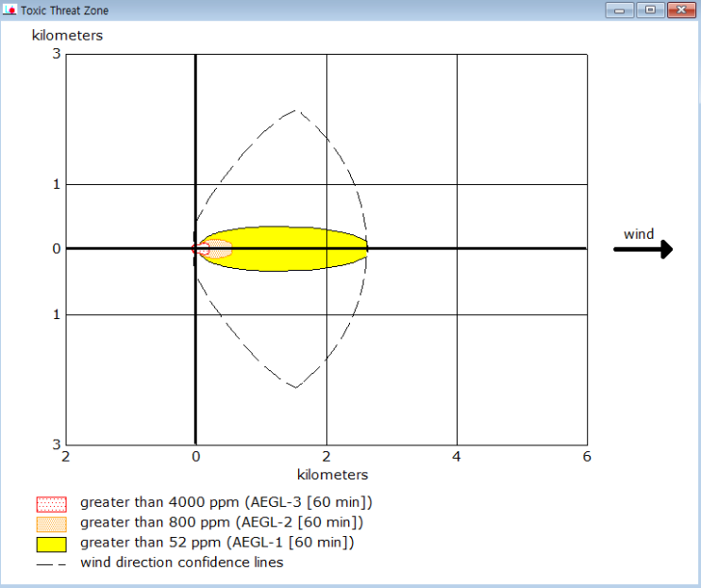The height and width of the screenshot is (588, 701).
Task: Click the red AEGL-3 zone at the source
Action: [201, 249]
